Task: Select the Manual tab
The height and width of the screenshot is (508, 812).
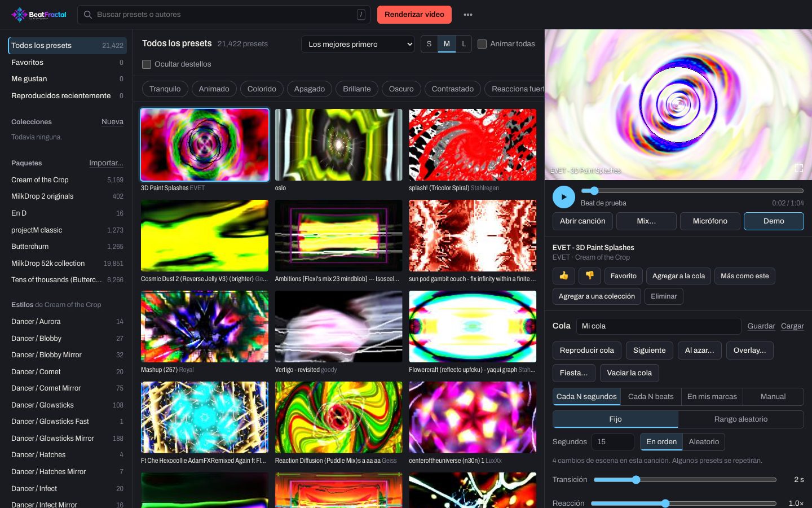Action: coord(773,397)
